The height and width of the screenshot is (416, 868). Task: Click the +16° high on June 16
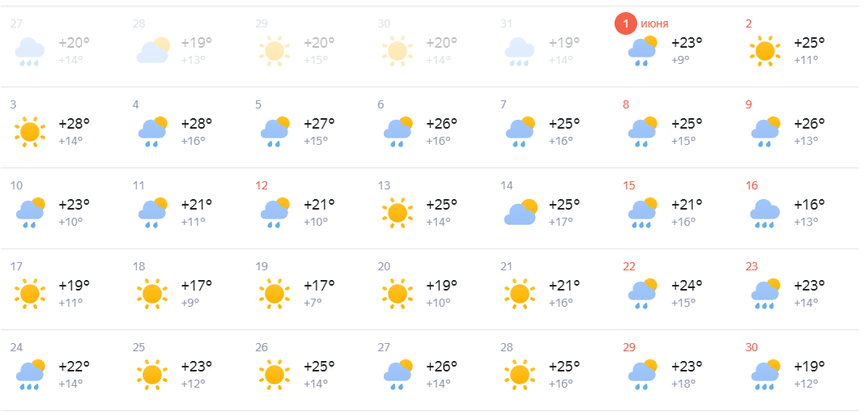(810, 204)
